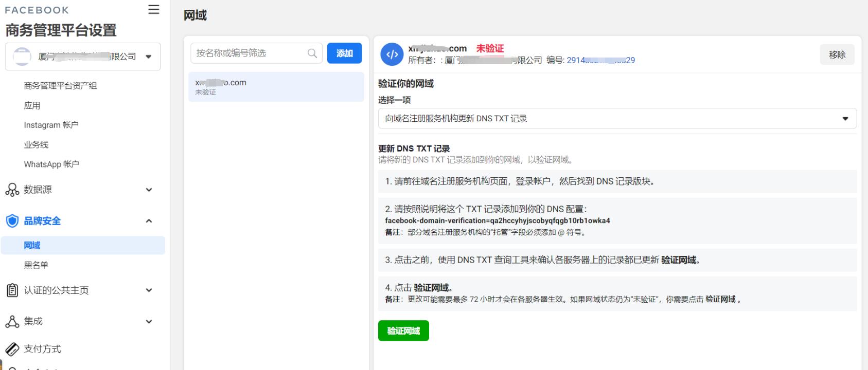Open the verification method dropdown
The height and width of the screenshot is (370, 868).
[x=617, y=118]
